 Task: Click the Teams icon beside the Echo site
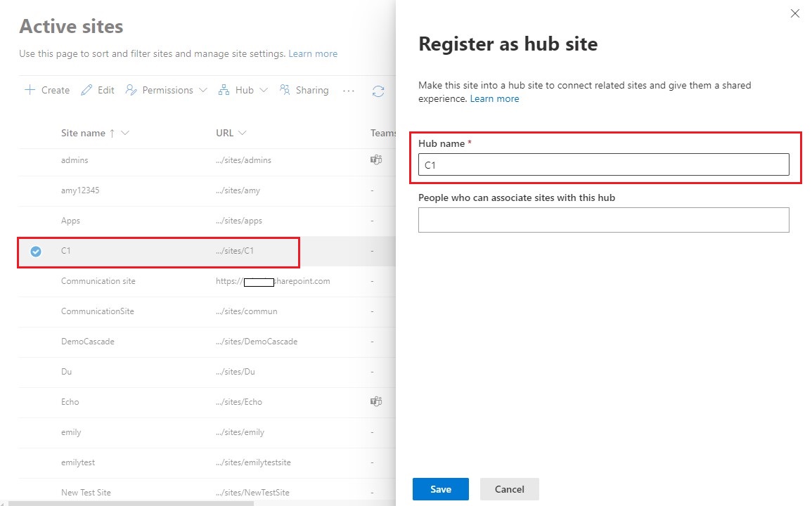point(376,401)
